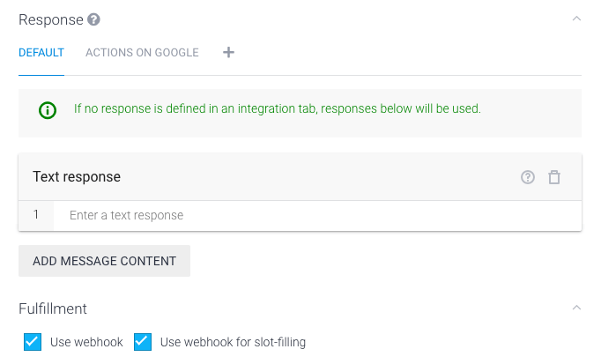Toggle the Use webhook checkbox
The image size is (601, 364).
33,342
